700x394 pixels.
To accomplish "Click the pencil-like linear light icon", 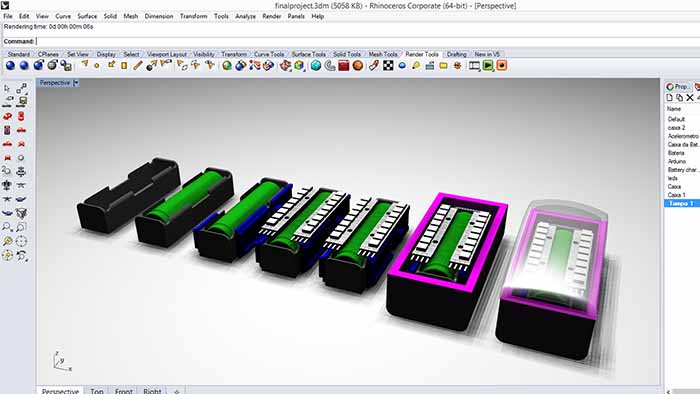I will [x=138, y=66].
